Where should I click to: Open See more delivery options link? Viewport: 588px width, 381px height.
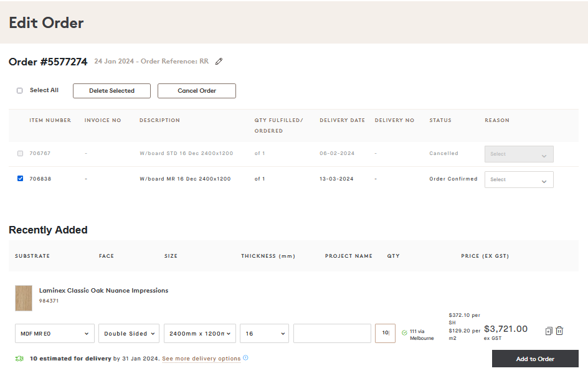tap(201, 359)
